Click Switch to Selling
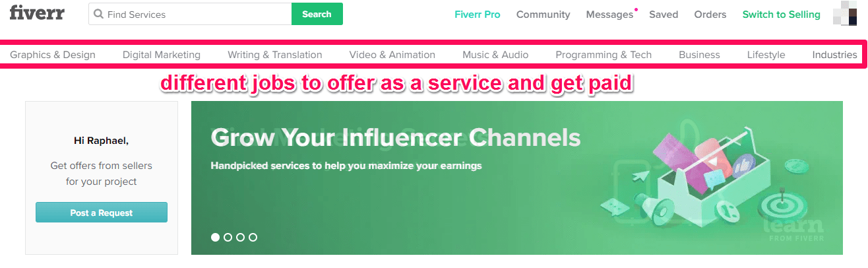868x268 pixels. pyautogui.click(x=781, y=15)
